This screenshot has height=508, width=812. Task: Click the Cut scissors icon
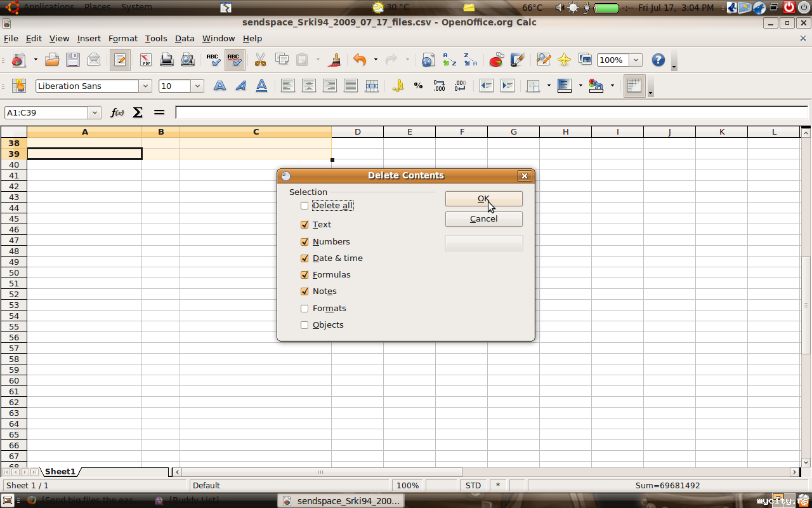(260, 60)
